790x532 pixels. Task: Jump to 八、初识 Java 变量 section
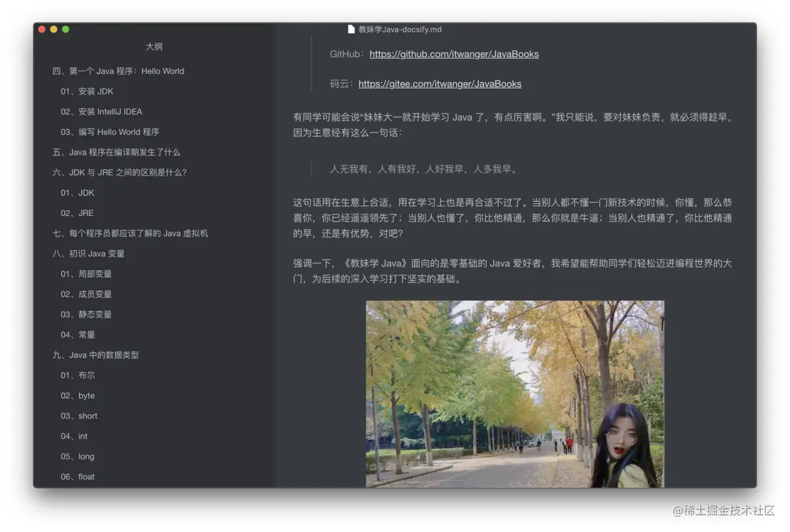coord(89,254)
